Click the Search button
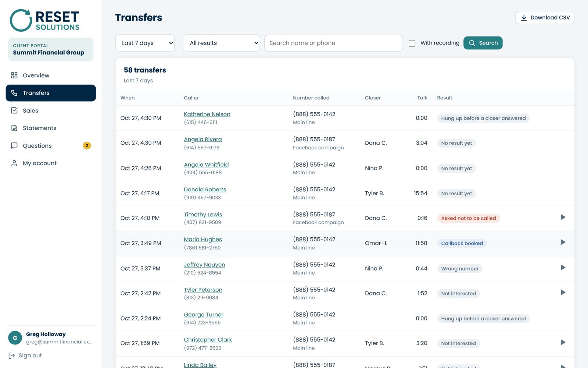The height and width of the screenshot is (368, 588). [483, 43]
